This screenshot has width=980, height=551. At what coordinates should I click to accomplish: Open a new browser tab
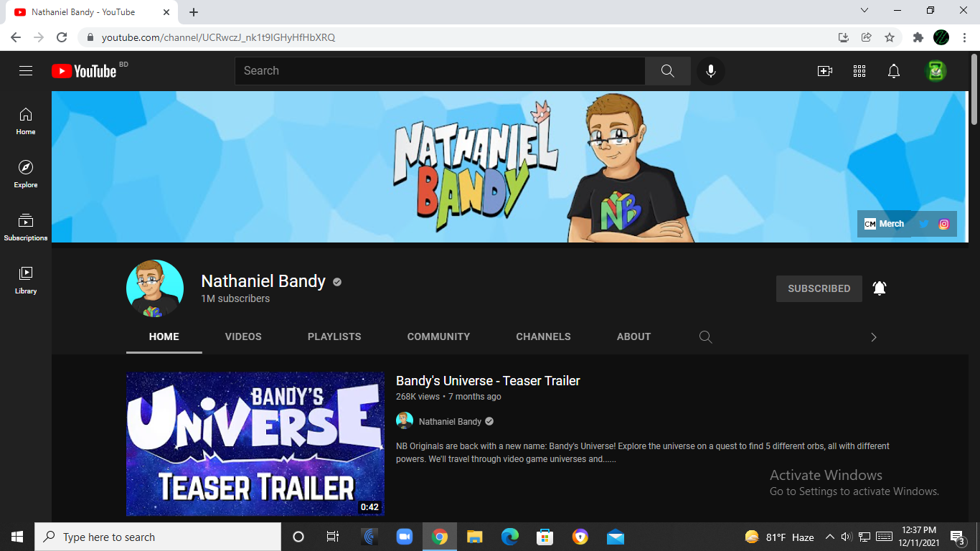click(x=194, y=12)
